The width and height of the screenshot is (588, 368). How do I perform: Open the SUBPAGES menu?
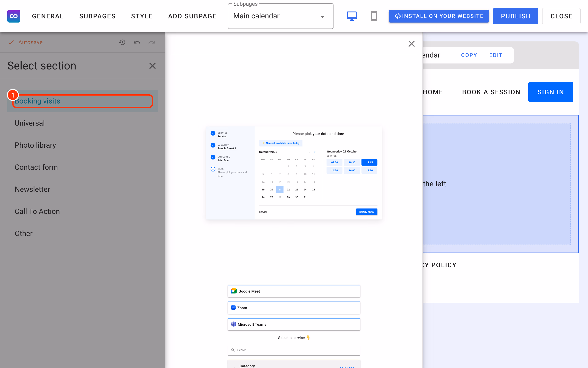pyautogui.click(x=97, y=16)
